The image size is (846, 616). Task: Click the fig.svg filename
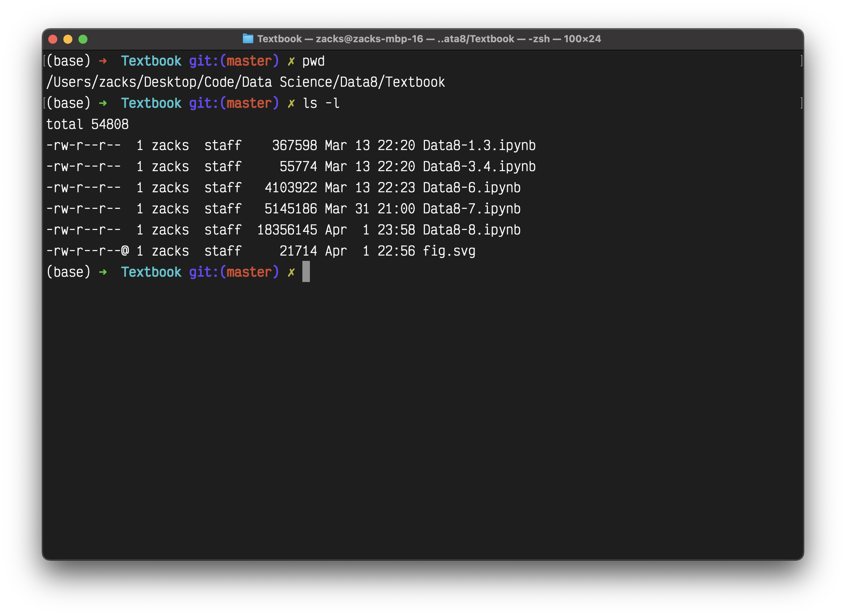[x=449, y=251]
